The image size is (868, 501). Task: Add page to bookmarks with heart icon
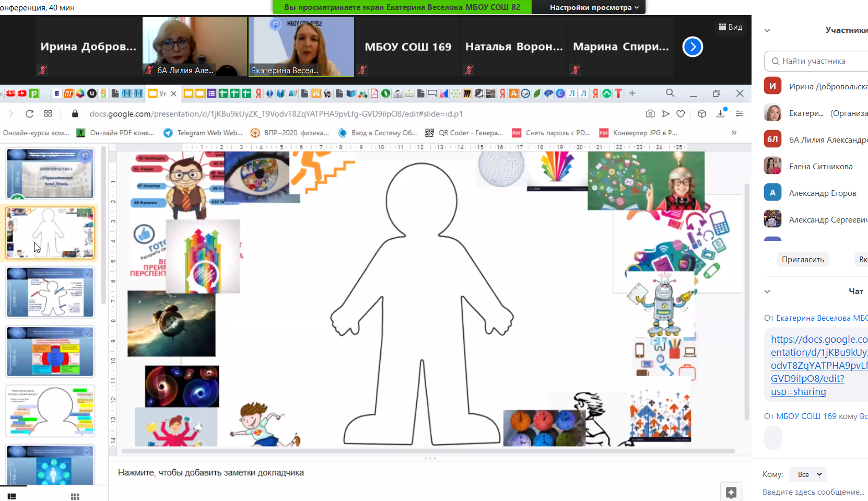coord(681,114)
